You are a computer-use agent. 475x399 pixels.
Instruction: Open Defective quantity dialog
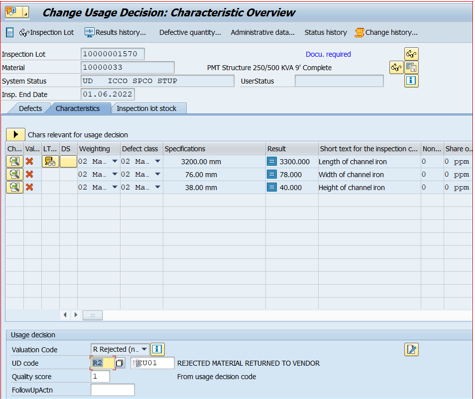point(190,32)
